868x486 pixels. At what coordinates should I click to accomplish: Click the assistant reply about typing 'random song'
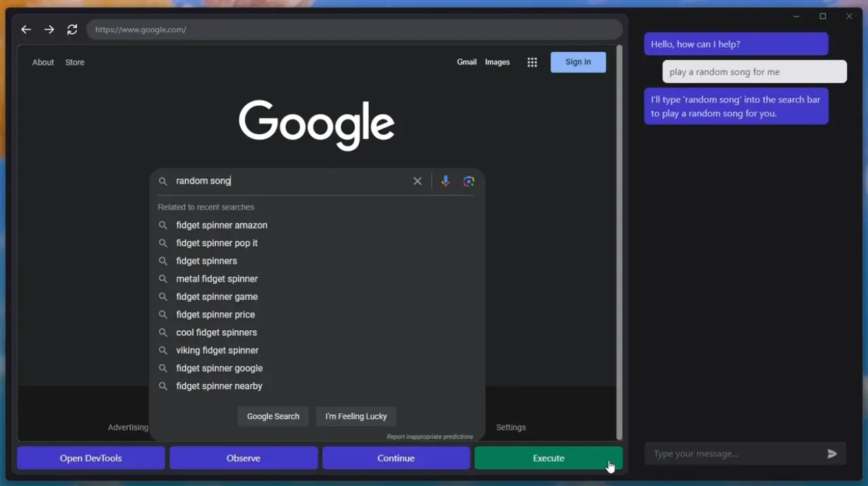tap(736, 106)
